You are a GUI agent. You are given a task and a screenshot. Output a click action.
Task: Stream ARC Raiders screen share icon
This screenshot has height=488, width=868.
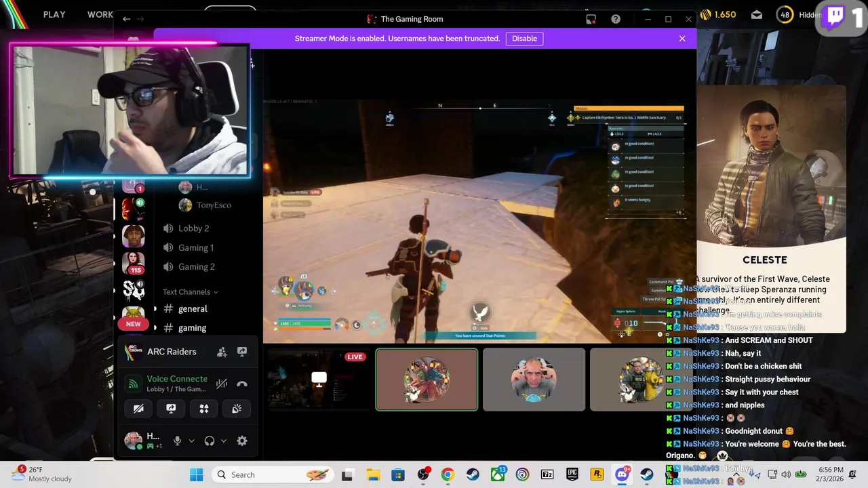[242, 352]
